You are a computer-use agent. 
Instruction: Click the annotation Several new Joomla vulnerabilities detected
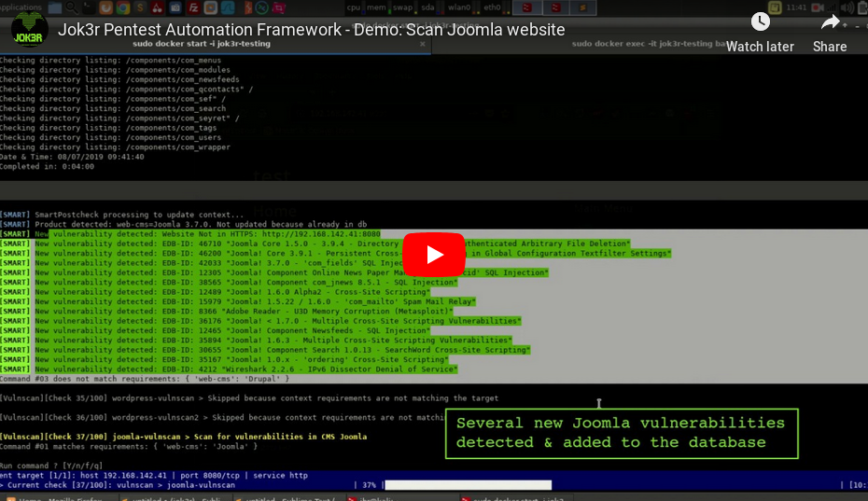621,433
